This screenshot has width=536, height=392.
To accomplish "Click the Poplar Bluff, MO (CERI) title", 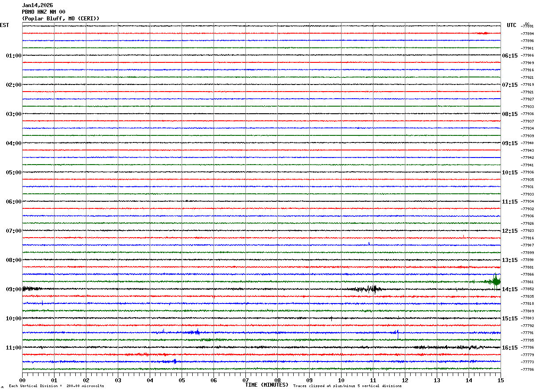I will [x=61, y=19].
